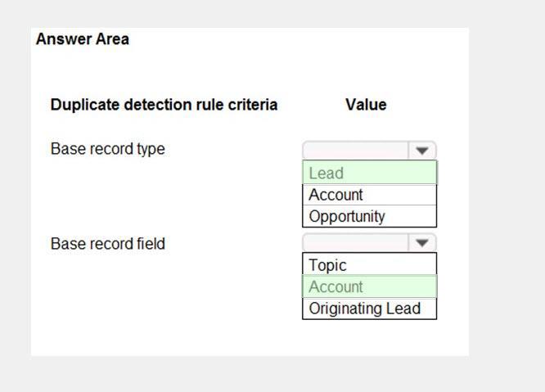Image resolution: width=545 pixels, height=392 pixels.
Task: Select Lead in Base record type list
Action: (370, 173)
